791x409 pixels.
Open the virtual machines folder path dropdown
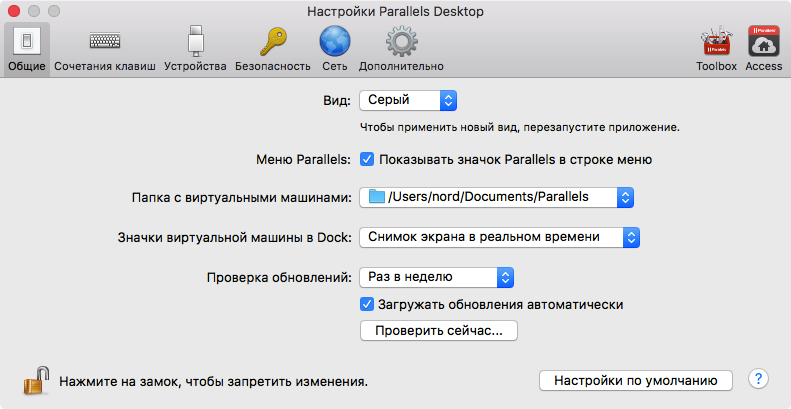click(498, 197)
